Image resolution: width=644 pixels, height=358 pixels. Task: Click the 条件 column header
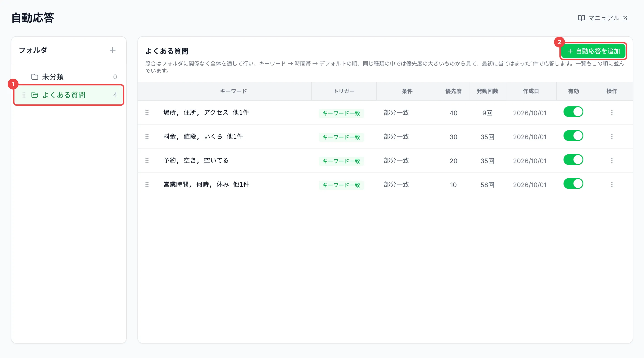(407, 91)
